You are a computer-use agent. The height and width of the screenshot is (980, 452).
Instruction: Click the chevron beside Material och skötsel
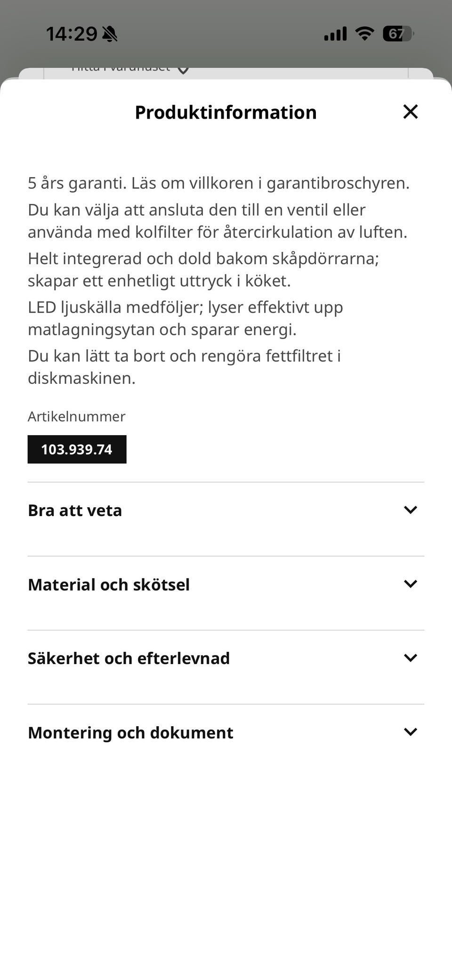[411, 584]
